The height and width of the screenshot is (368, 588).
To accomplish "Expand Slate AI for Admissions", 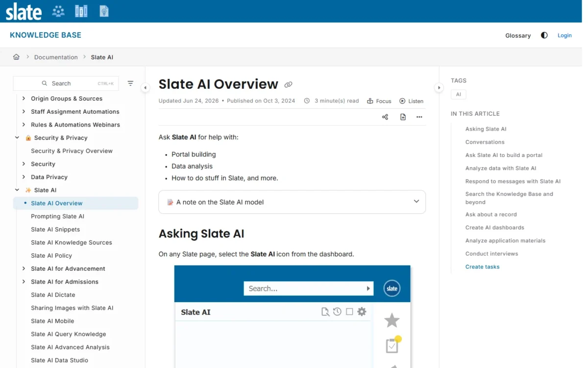I will (24, 282).
